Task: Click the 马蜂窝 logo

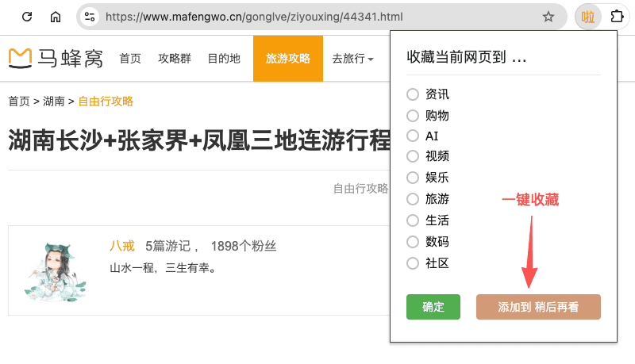Action: [57, 58]
